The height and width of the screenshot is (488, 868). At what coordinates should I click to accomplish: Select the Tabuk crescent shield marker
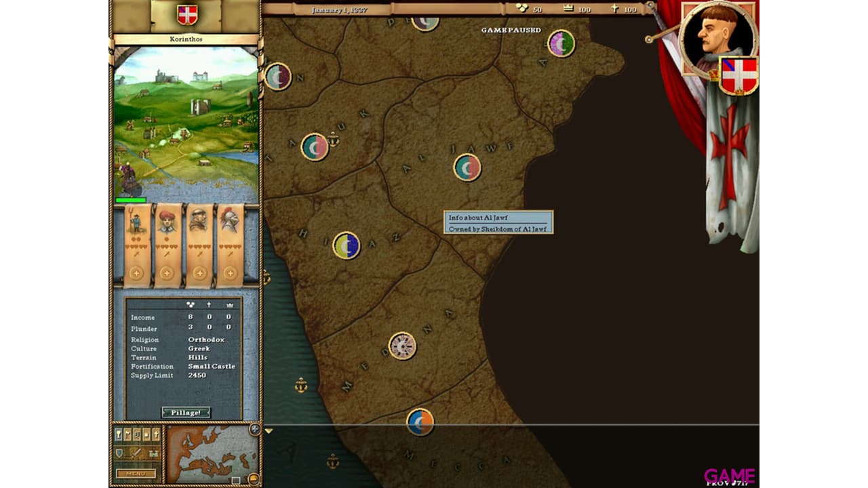(315, 146)
